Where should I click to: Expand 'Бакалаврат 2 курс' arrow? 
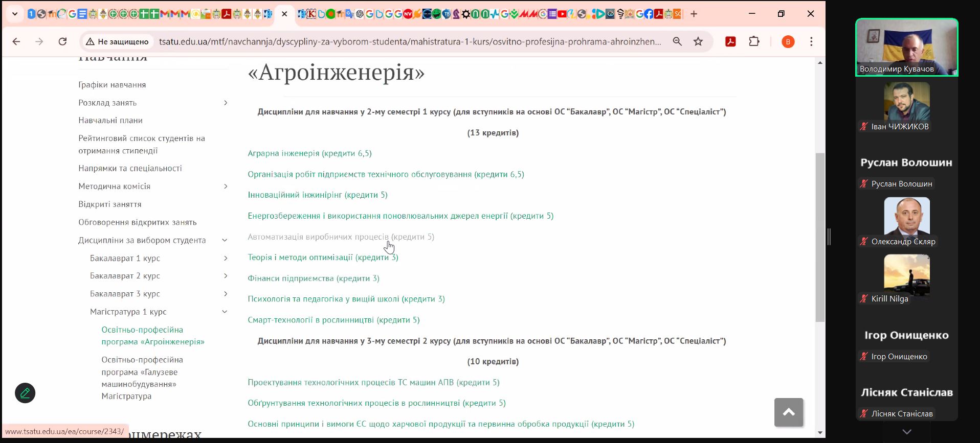pyautogui.click(x=226, y=276)
